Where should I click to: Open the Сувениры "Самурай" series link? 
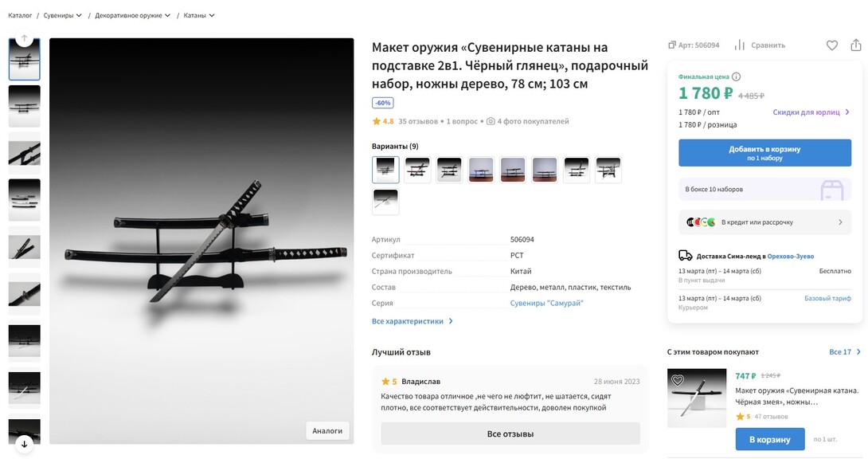[546, 304]
